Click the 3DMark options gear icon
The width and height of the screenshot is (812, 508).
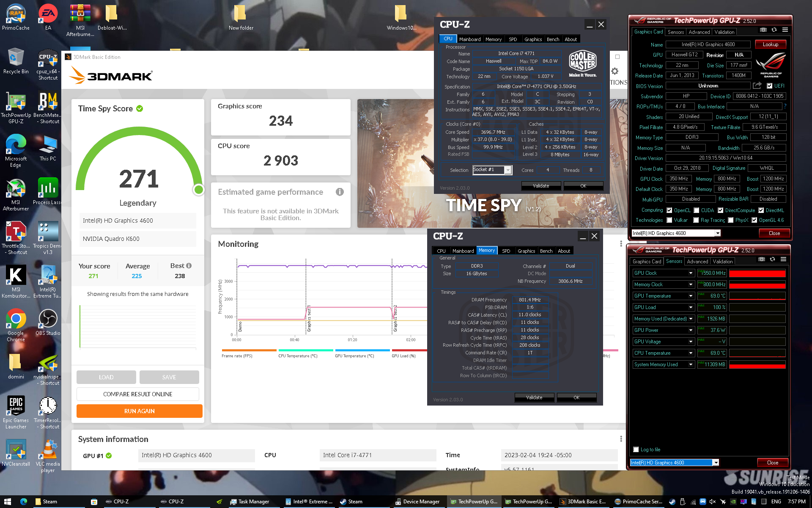click(x=615, y=71)
